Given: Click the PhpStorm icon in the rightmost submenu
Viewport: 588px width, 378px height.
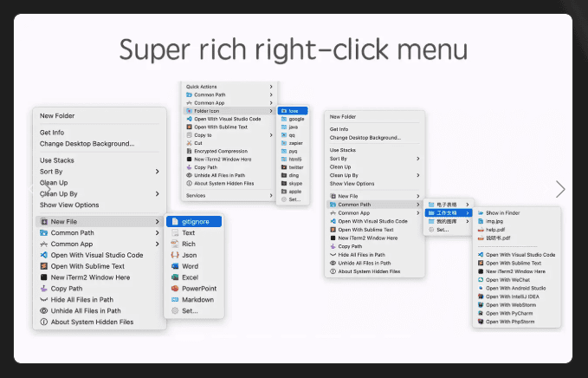Looking at the screenshot, I should coord(481,322).
